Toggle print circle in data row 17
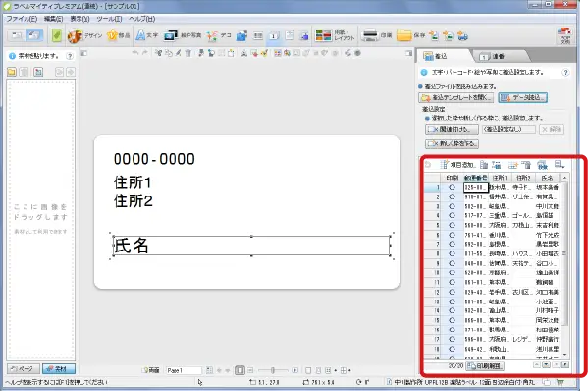 tap(452, 339)
